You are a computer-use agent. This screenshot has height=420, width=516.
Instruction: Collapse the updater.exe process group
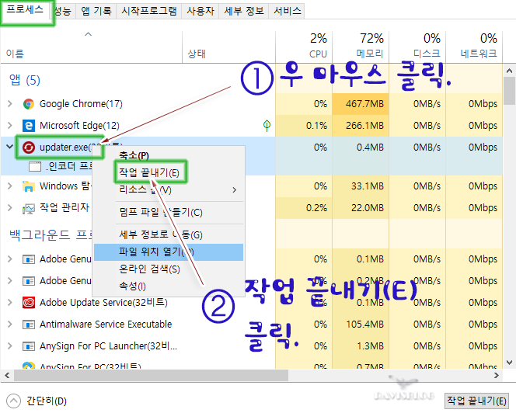[x=10, y=147]
